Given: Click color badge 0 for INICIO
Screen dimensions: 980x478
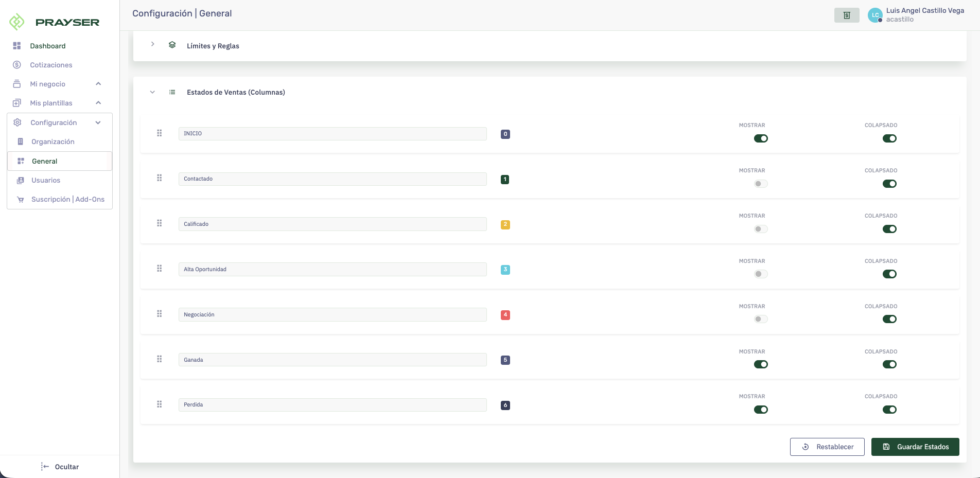Looking at the screenshot, I should [505, 134].
